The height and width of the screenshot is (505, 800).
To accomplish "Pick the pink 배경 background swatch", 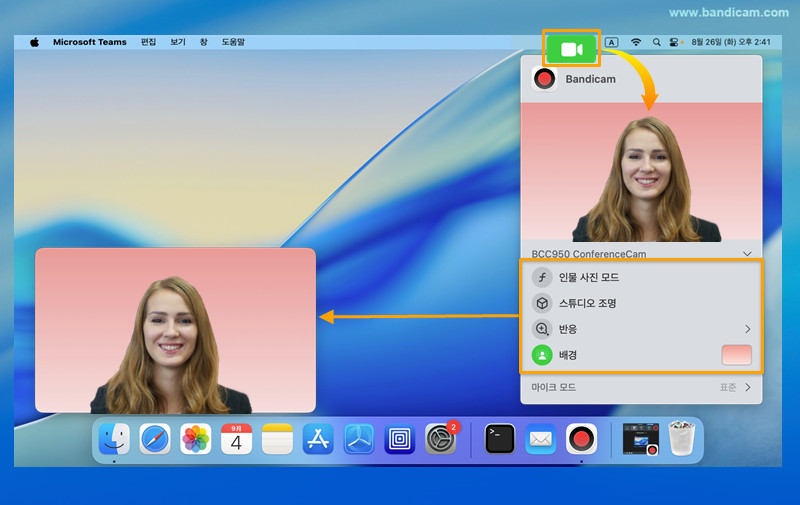I will click(x=736, y=355).
